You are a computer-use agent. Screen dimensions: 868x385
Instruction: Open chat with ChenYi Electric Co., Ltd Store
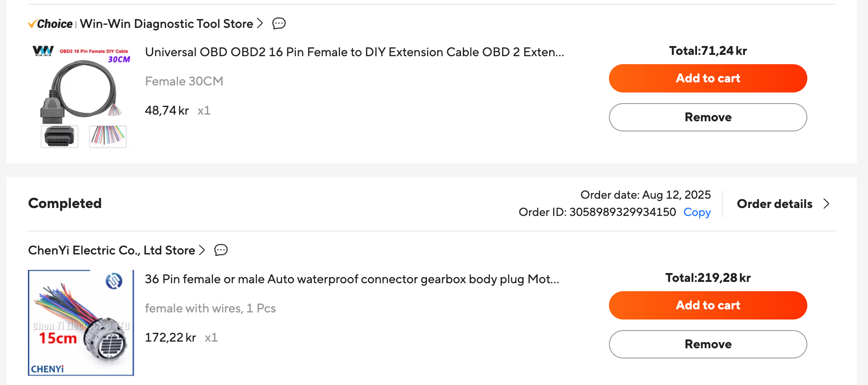pos(221,250)
